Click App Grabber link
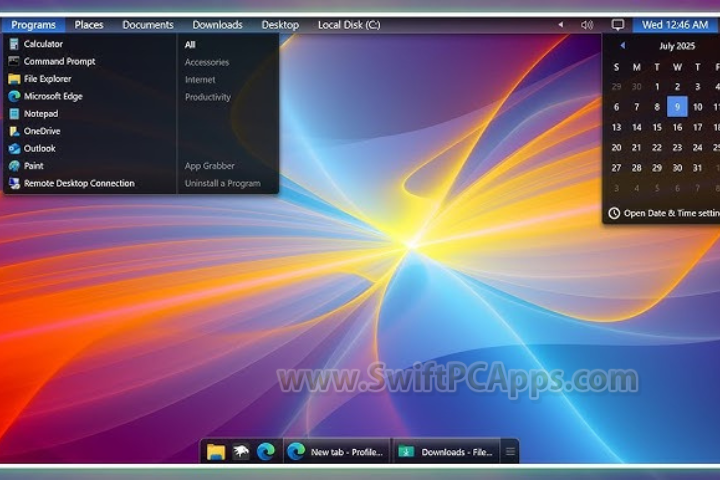 [x=210, y=166]
